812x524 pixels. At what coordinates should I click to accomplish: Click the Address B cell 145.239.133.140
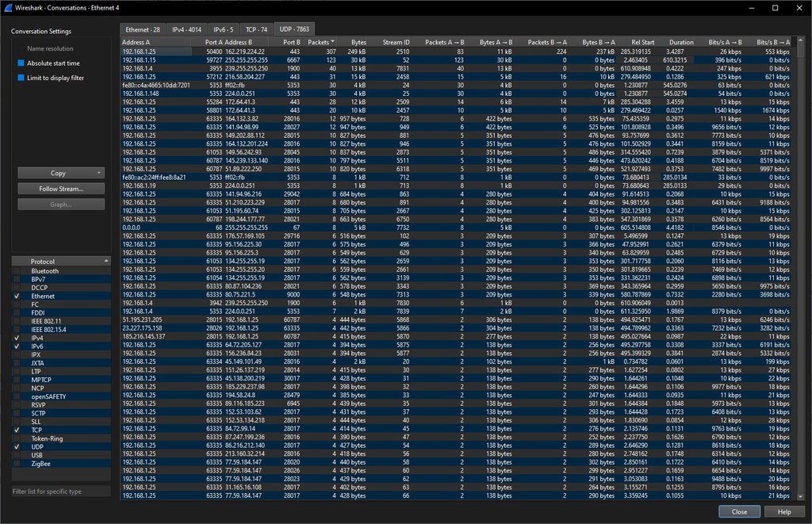247,160
